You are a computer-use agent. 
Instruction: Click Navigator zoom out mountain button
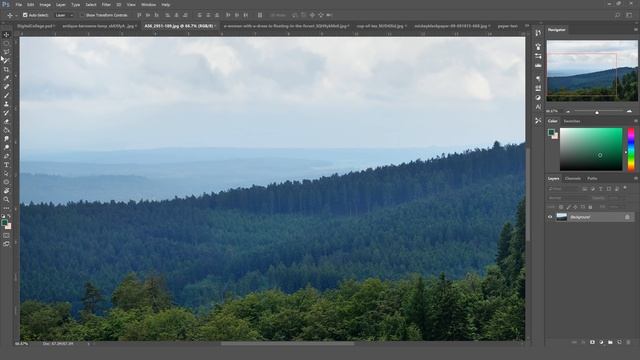tap(568, 111)
